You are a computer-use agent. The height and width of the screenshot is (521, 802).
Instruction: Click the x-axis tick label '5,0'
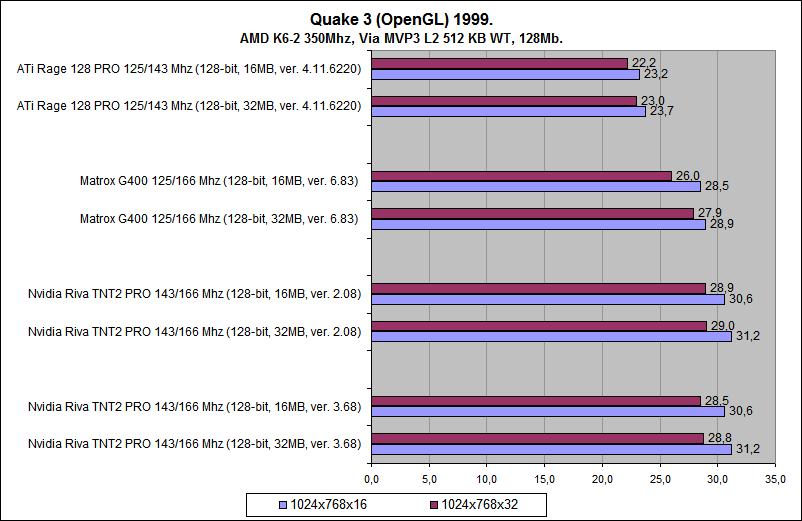[x=429, y=480]
